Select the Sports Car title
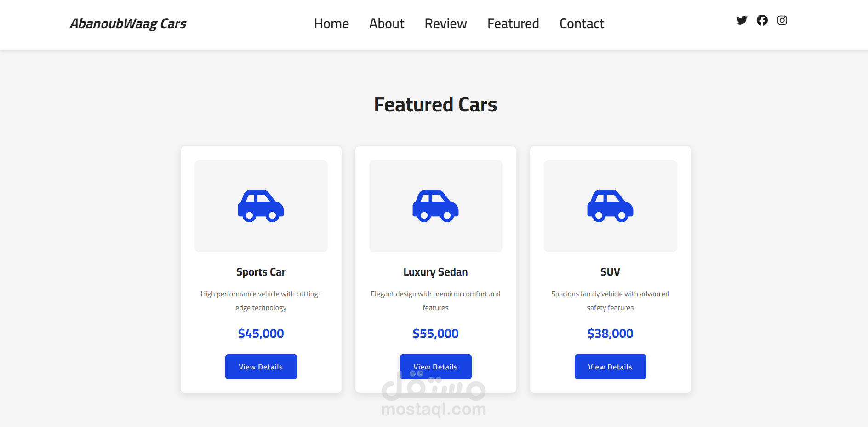Image resolution: width=868 pixels, height=427 pixels. (261, 272)
